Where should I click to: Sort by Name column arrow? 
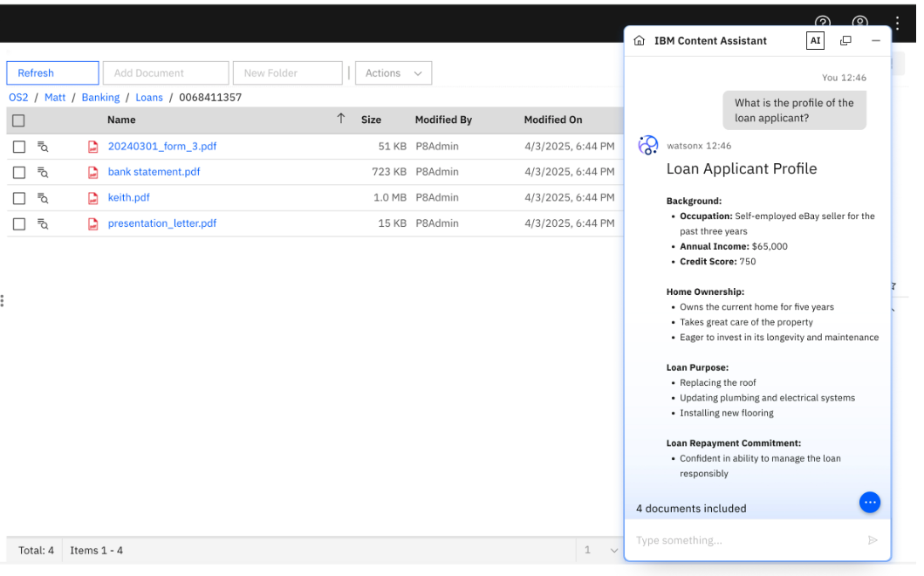tap(340, 120)
